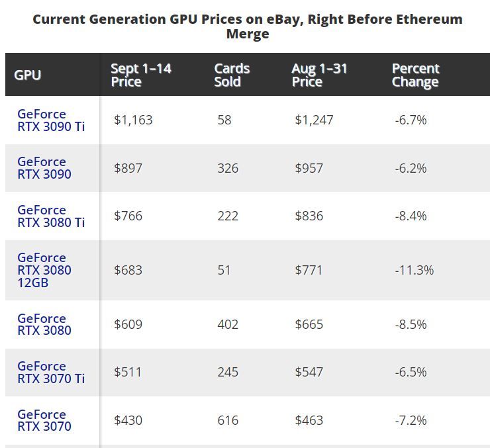Click the Cards Sold column header
Viewport: 490px width, 448px height.
tap(232, 75)
